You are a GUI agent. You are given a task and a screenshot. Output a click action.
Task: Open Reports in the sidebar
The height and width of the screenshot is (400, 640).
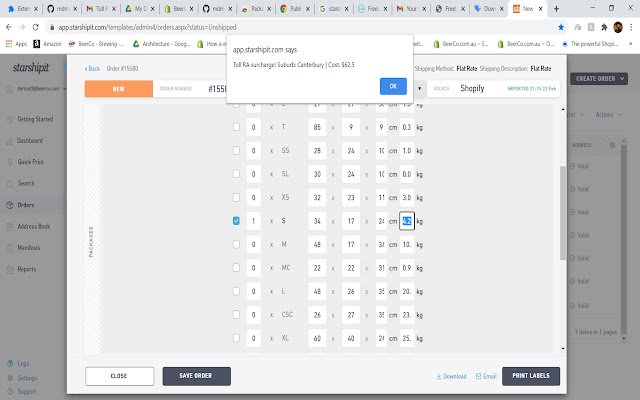(x=27, y=269)
